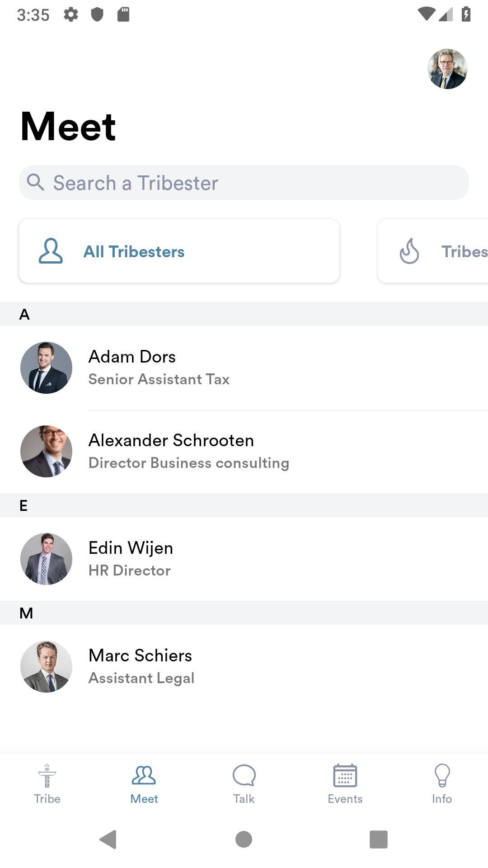Open Alexander Schrooten's entry

(x=244, y=451)
